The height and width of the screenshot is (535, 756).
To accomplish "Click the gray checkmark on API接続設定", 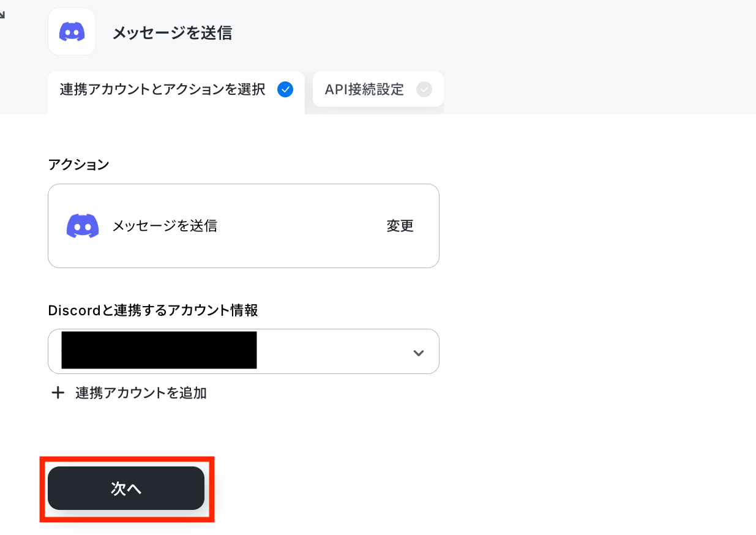I will 424,89.
